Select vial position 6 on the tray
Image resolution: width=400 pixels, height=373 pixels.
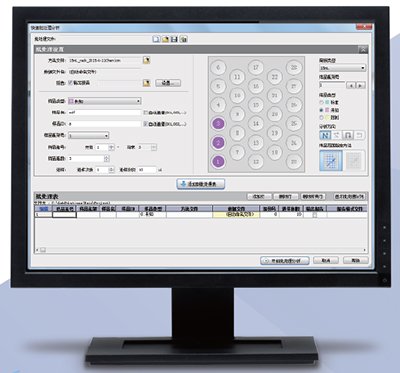tap(218, 68)
